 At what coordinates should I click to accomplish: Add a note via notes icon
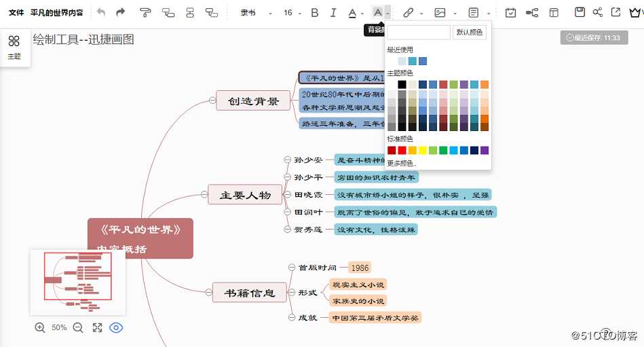(x=474, y=13)
